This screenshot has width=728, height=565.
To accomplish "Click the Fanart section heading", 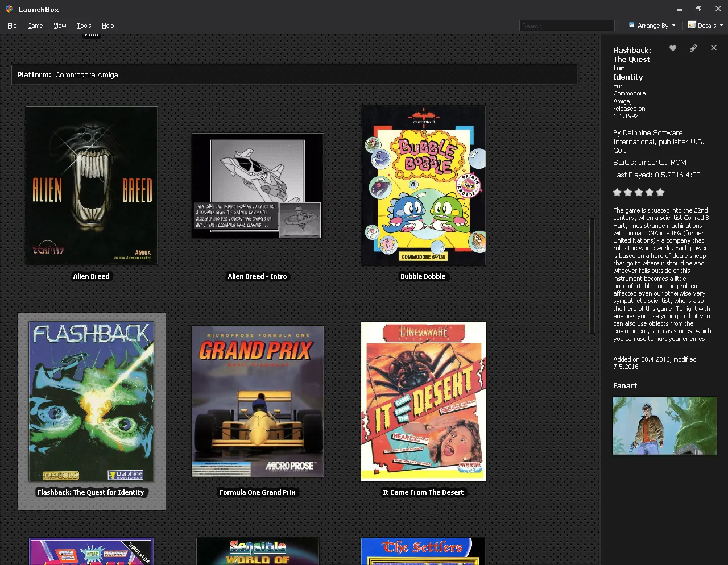I will [625, 386].
